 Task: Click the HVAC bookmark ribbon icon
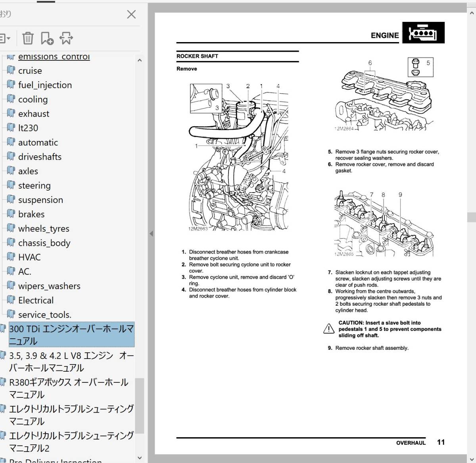(11, 257)
